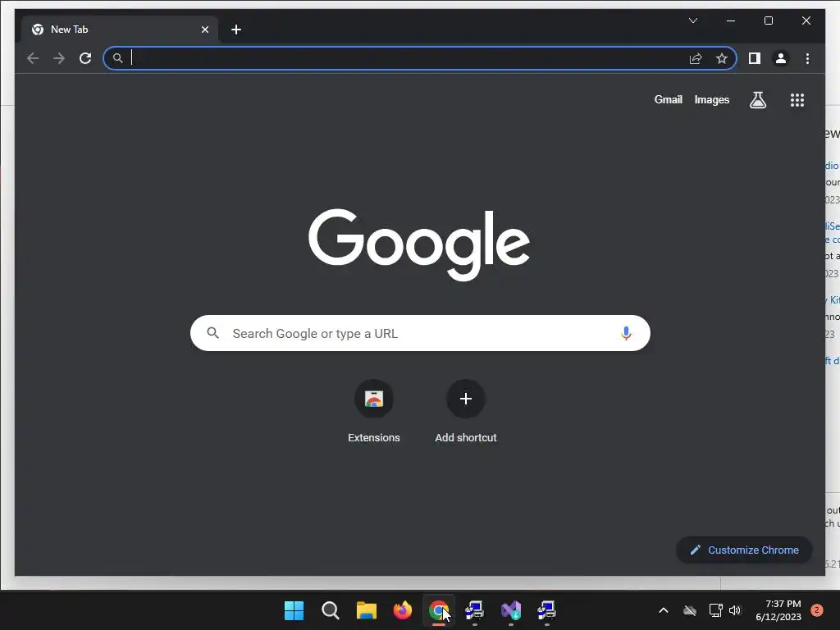Select the New Tab tab
The image size is (840, 630).
(x=120, y=30)
